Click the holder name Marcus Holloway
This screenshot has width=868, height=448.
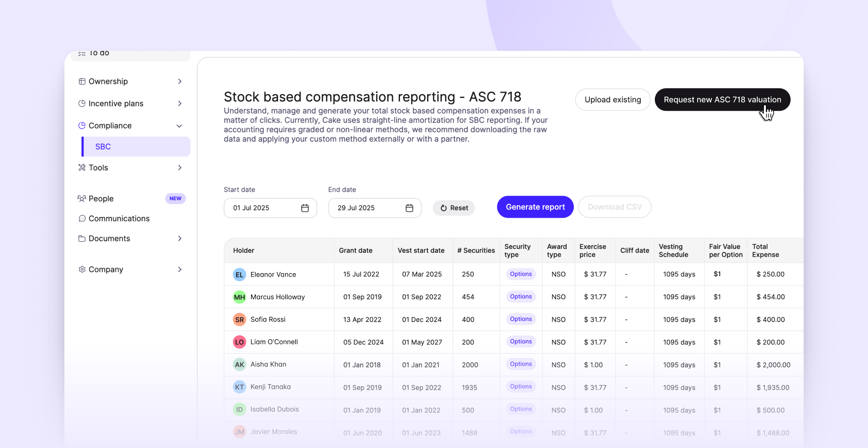tap(278, 297)
